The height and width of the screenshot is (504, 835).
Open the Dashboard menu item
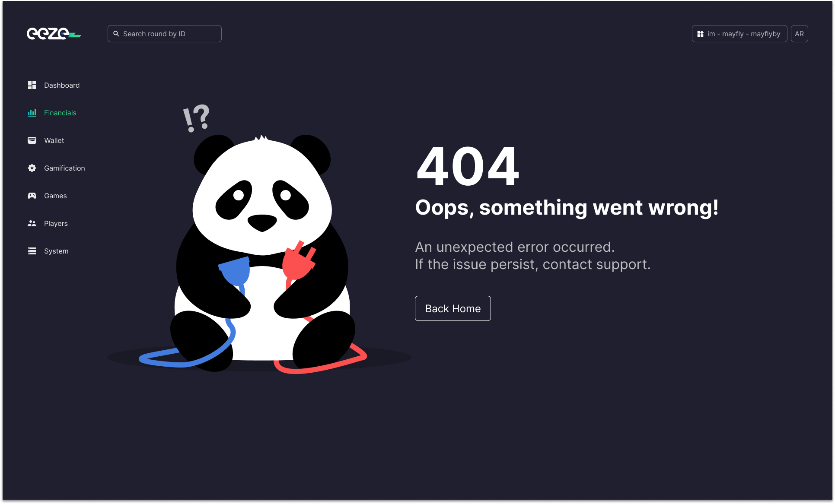[54, 85]
